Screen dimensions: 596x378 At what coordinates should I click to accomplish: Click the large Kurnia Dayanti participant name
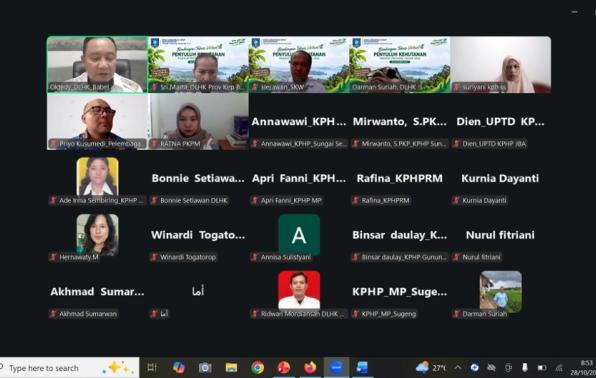pos(500,178)
